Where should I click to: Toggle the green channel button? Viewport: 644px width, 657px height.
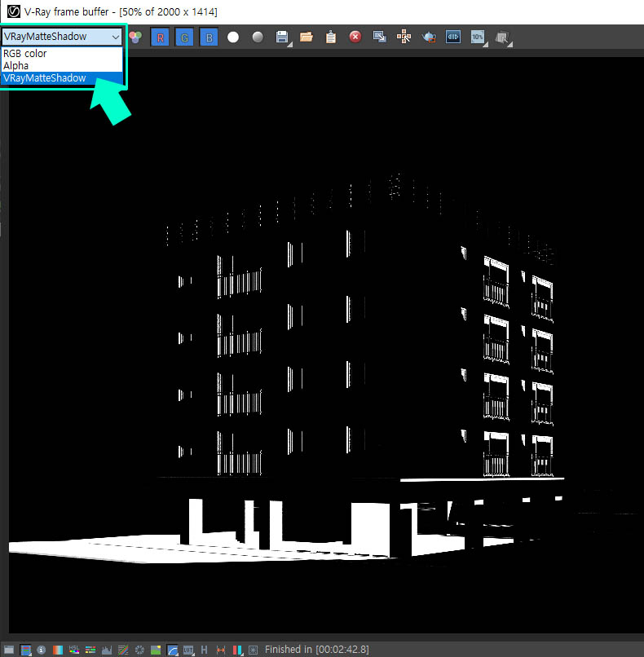point(184,37)
